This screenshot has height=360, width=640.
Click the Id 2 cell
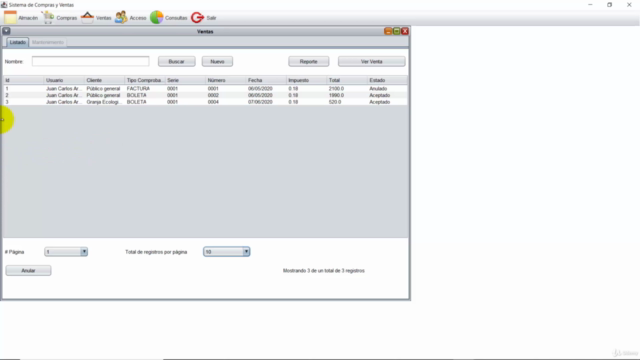coord(23,95)
